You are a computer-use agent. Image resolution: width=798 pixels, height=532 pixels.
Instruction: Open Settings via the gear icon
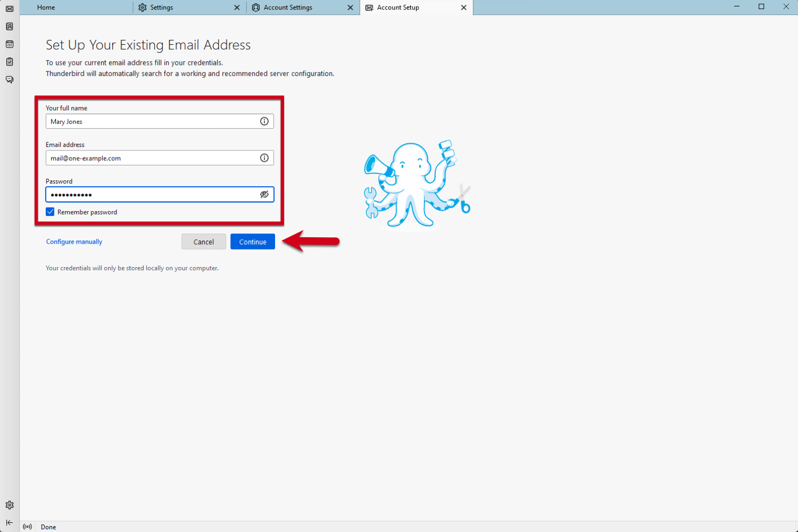coord(9,505)
